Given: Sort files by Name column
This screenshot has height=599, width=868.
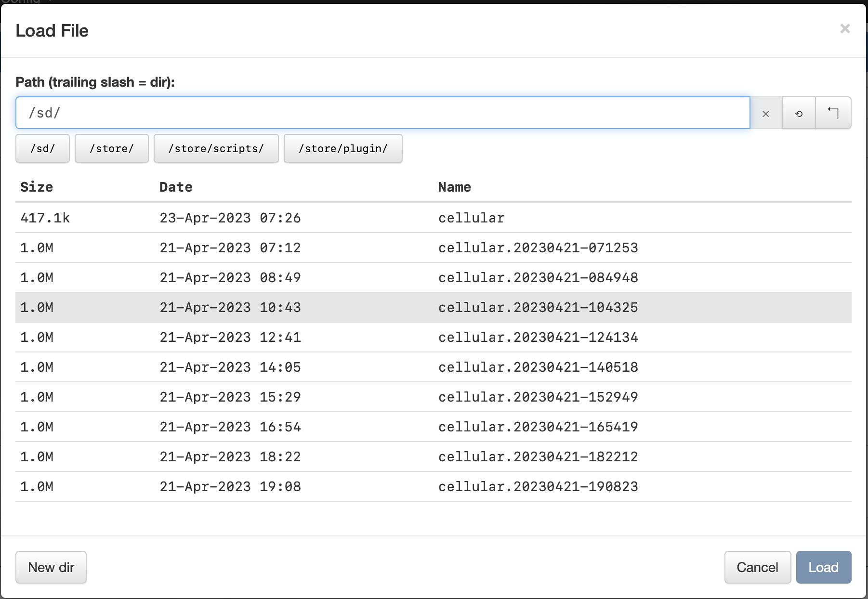Looking at the screenshot, I should click(454, 187).
